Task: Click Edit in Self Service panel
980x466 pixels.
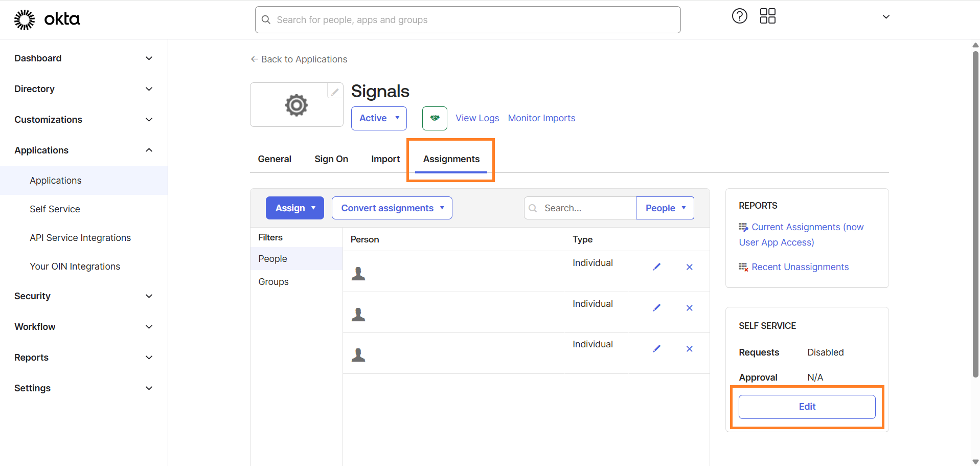Action: 807,407
